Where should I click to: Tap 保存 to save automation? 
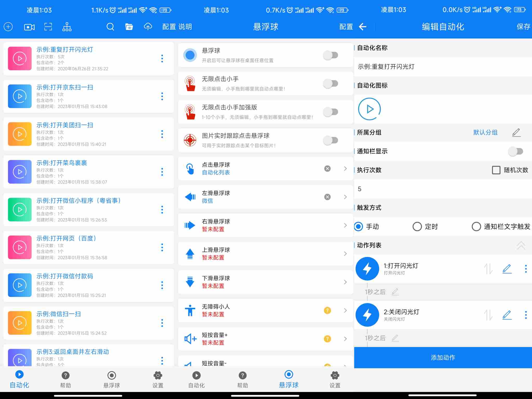523,26
